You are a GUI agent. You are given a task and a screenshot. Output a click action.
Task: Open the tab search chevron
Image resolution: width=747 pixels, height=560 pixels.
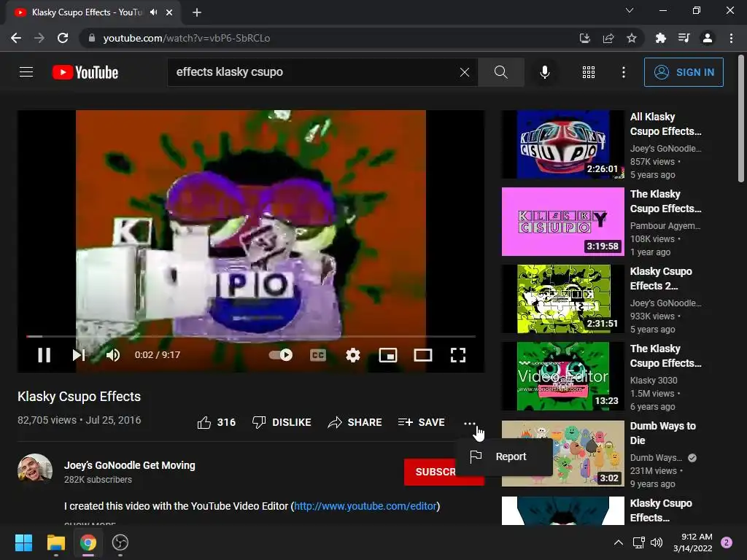coord(630,10)
